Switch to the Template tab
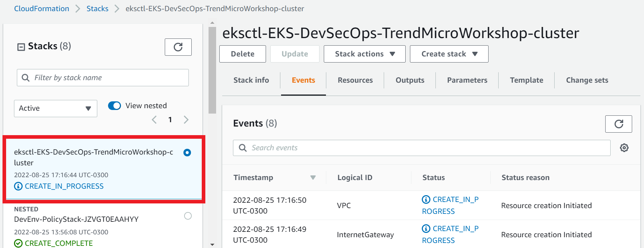644x248 pixels. 527,80
